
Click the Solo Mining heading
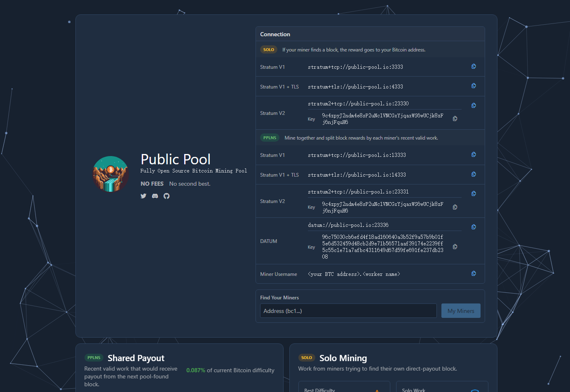point(343,358)
